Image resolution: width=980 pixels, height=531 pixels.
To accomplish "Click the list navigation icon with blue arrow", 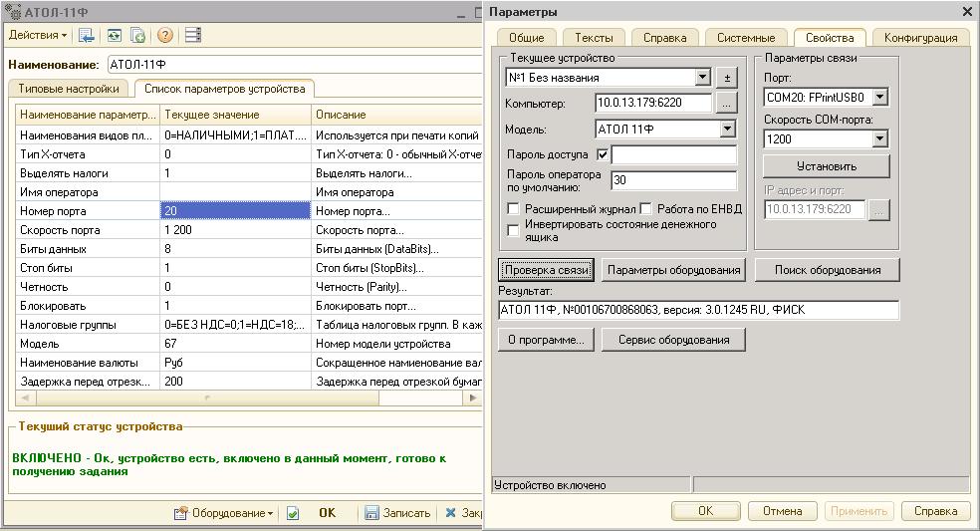I will pyautogui.click(x=87, y=36).
